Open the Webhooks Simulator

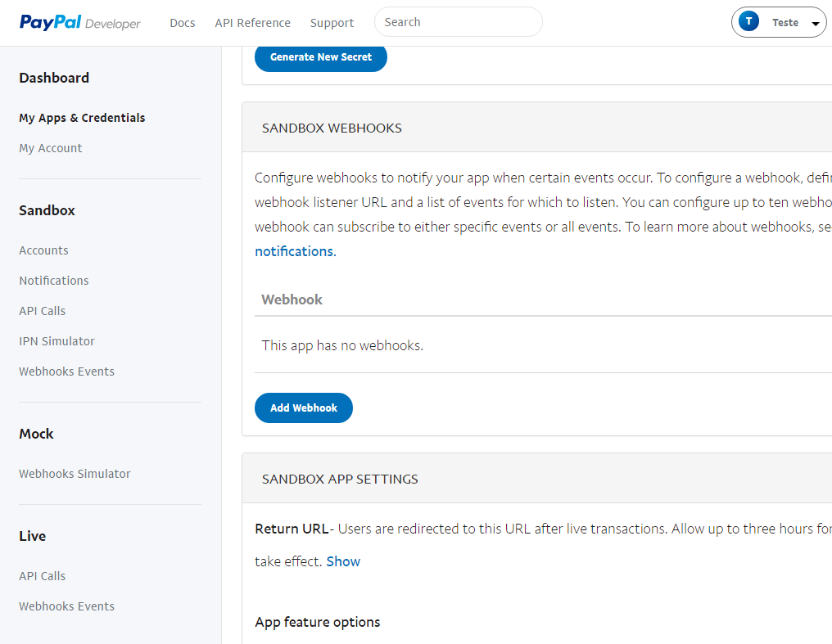75,473
